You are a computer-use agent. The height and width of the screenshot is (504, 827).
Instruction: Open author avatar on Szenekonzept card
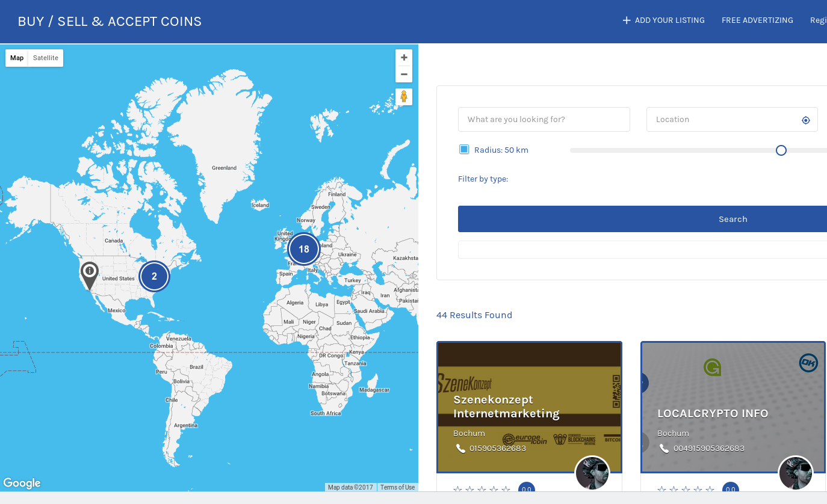click(x=593, y=473)
